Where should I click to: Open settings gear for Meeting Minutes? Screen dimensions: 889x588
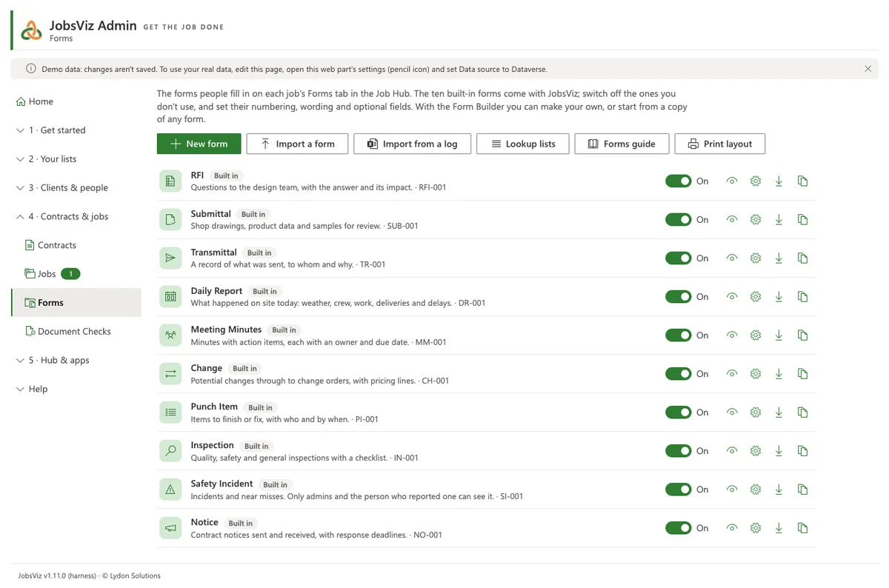pos(756,335)
